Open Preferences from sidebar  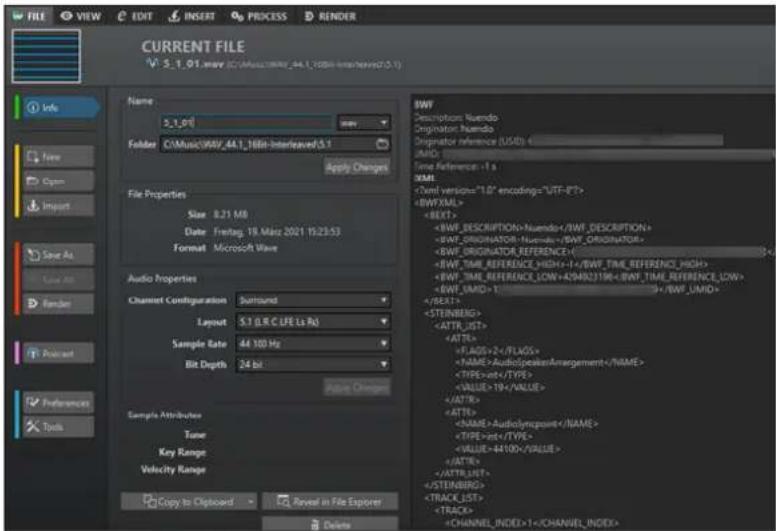pyautogui.click(x=58, y=402)
